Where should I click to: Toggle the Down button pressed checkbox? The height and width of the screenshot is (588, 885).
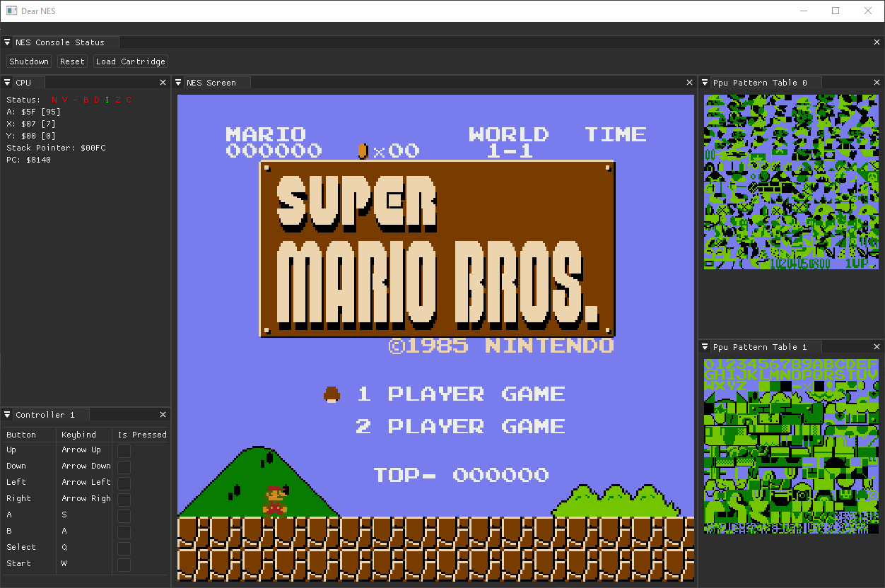click(124, 467)
